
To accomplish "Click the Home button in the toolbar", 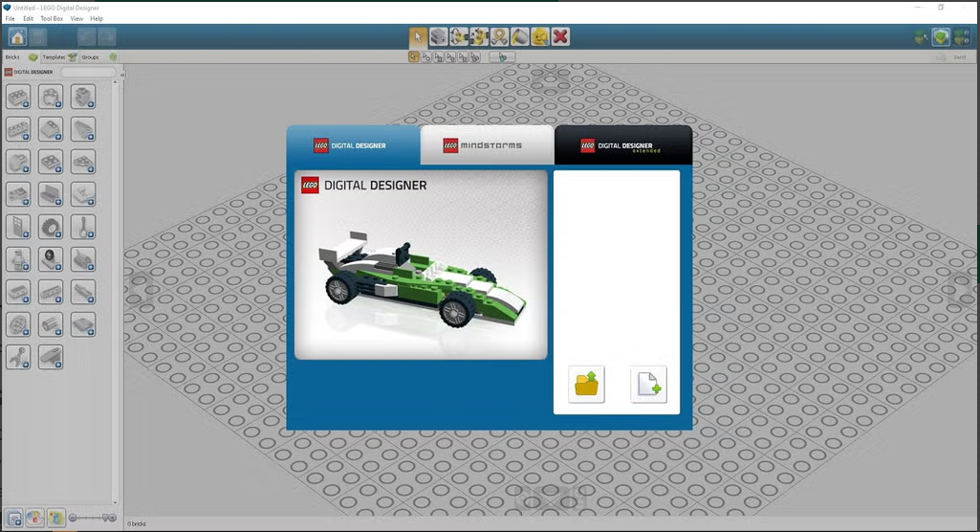I will pyautogui.click(x=17, y=37).
